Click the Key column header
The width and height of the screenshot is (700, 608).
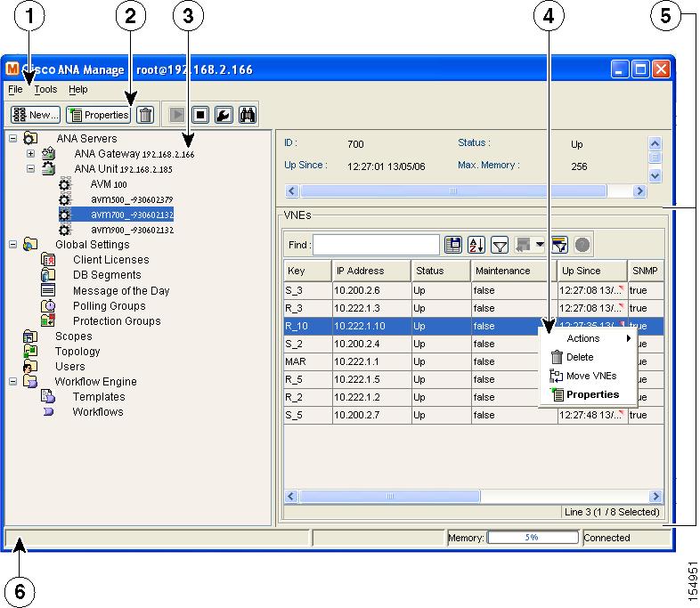pyautogui.click(x=307, y=271)
